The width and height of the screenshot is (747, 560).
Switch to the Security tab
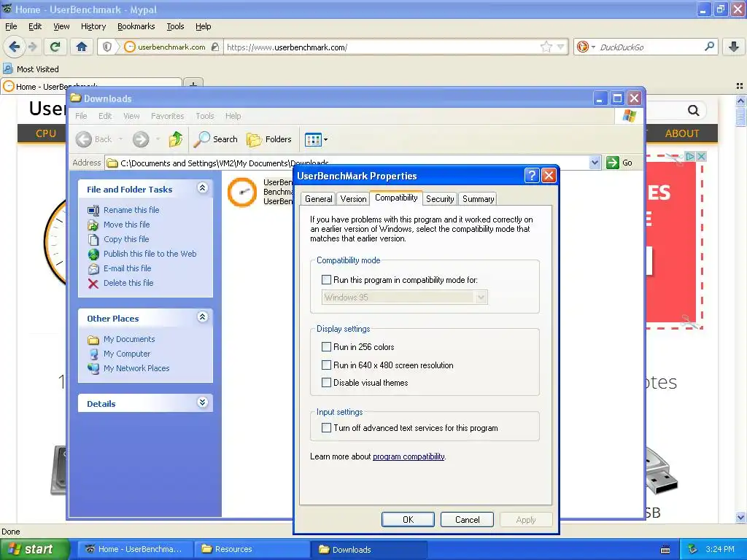[x=440, y=199]
